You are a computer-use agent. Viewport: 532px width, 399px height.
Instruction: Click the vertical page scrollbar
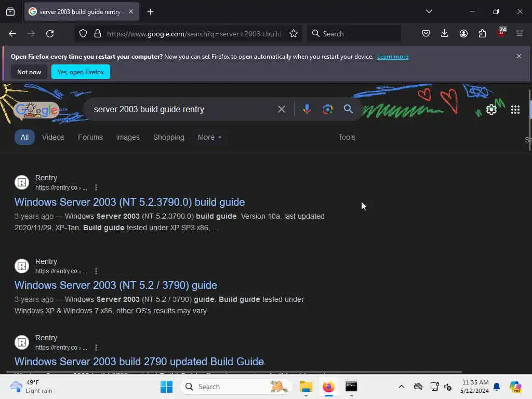pyautogui.click(x=529, y=121)
